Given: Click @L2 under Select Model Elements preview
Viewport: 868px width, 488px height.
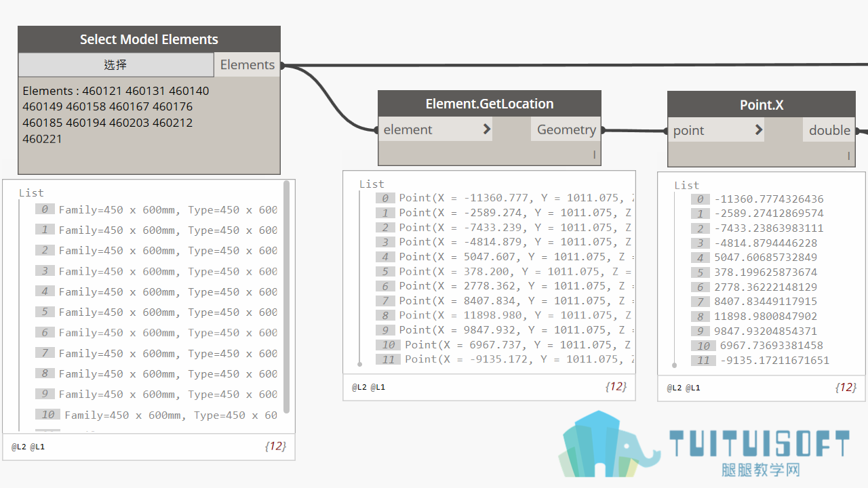Looking at the screenshot, I should [18, 447].
